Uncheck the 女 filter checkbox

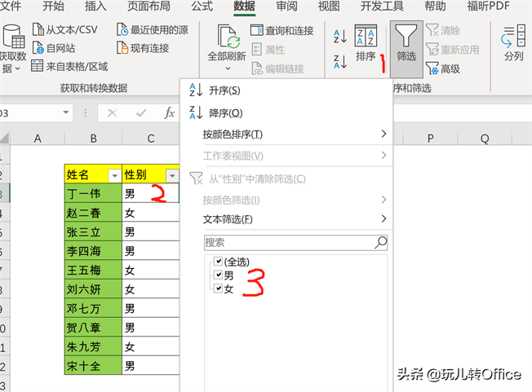(x=217, y=289)
